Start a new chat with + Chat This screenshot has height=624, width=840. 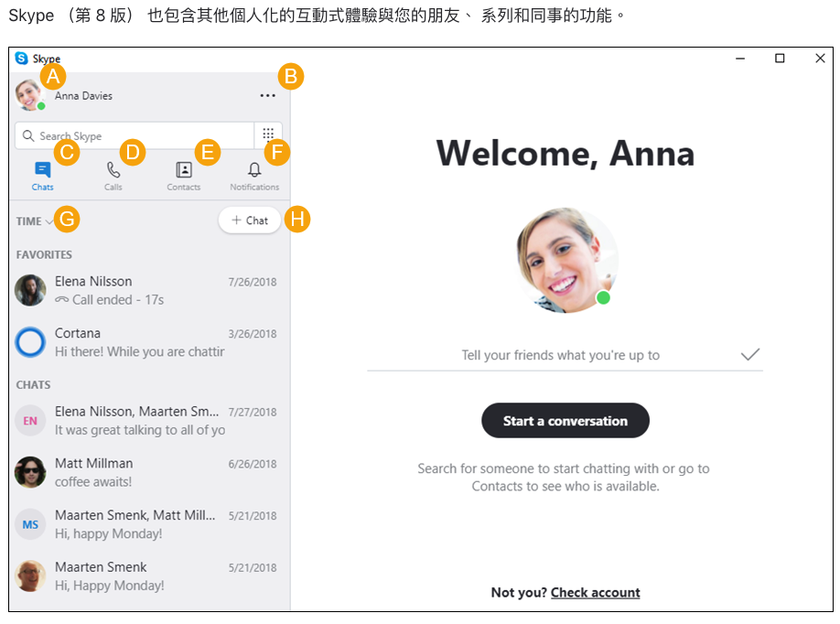[x=250, y=221]
